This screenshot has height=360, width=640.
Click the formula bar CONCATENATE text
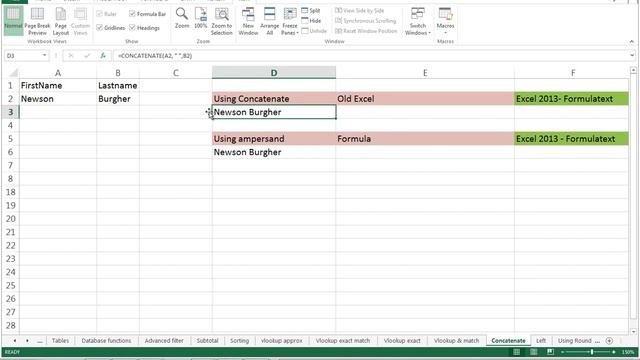pyautogui.click(x=155, y=56)
